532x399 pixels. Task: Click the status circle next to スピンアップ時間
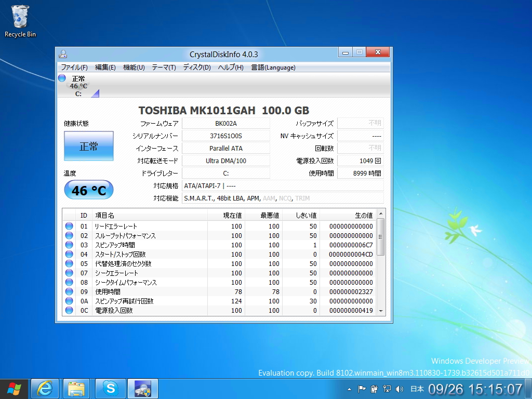click(69, 245)
